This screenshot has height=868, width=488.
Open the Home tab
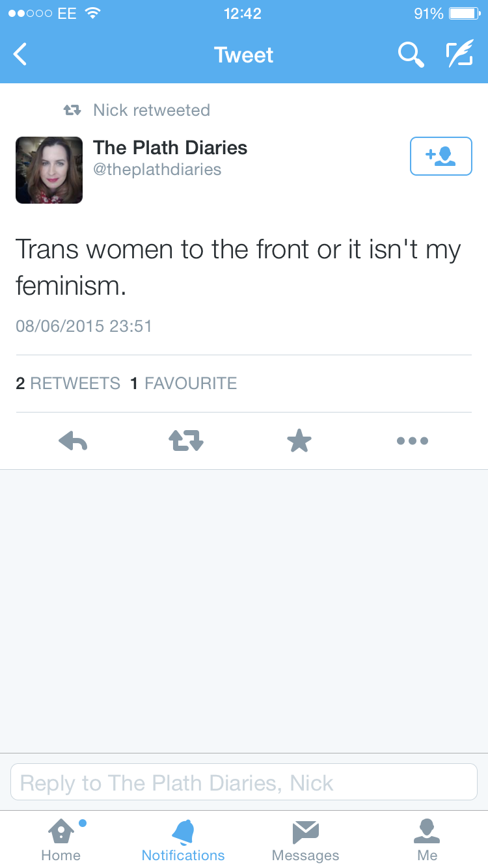pyautogui.click(x=61, y=839)
